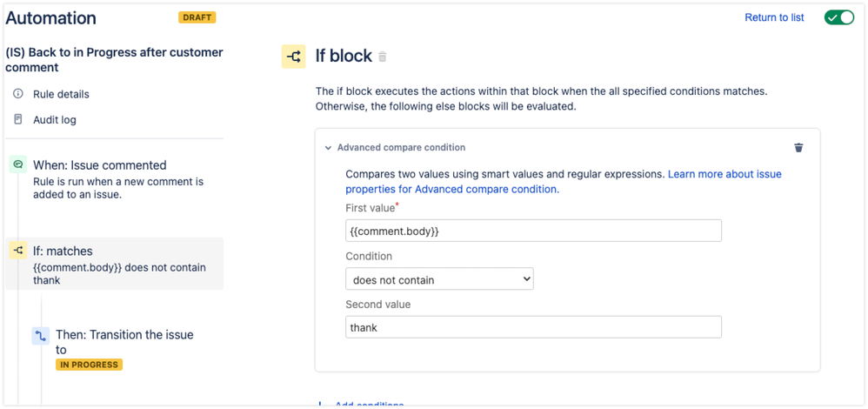
Task: Click the Rule details info icon
Action: click(17, 94)
